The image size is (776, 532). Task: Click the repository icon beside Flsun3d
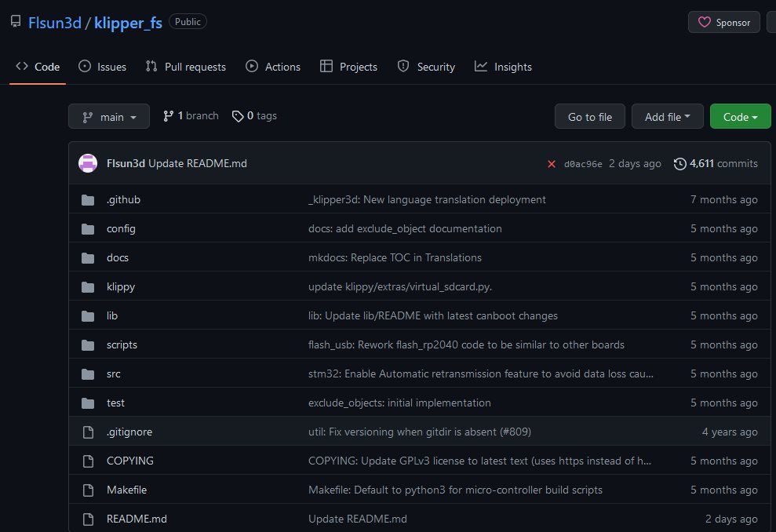[16, 22]
